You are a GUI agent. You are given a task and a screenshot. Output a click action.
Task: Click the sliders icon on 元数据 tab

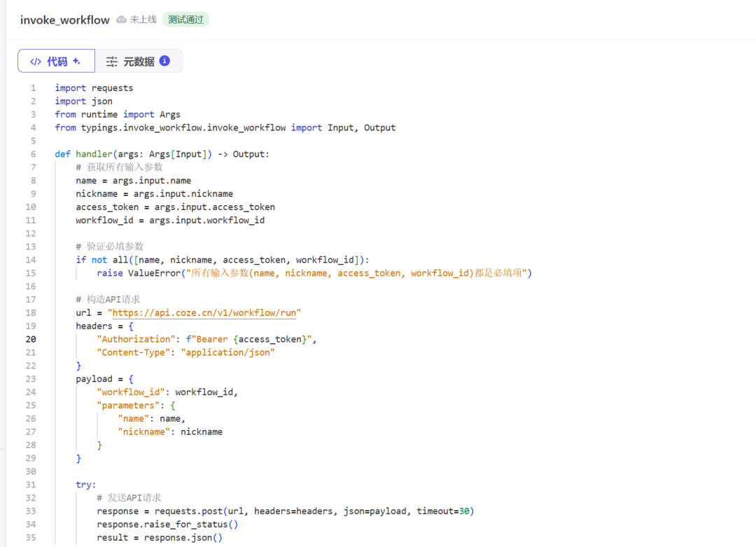(x=112, y=62)
